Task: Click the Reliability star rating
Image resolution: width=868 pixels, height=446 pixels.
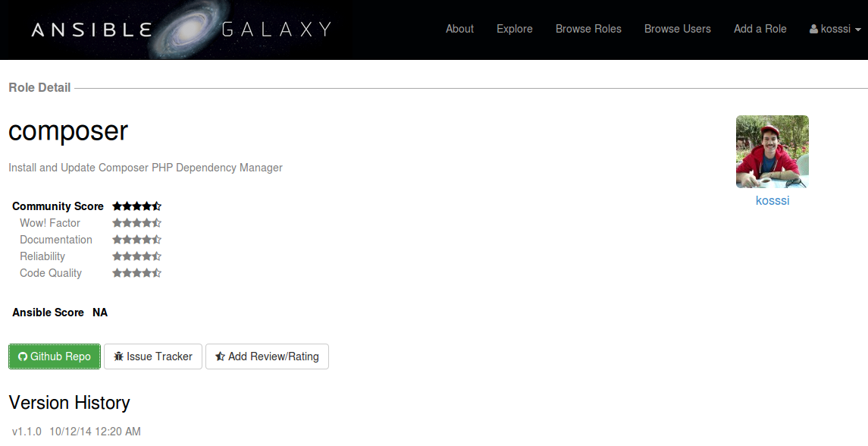Action: [136, 256]
